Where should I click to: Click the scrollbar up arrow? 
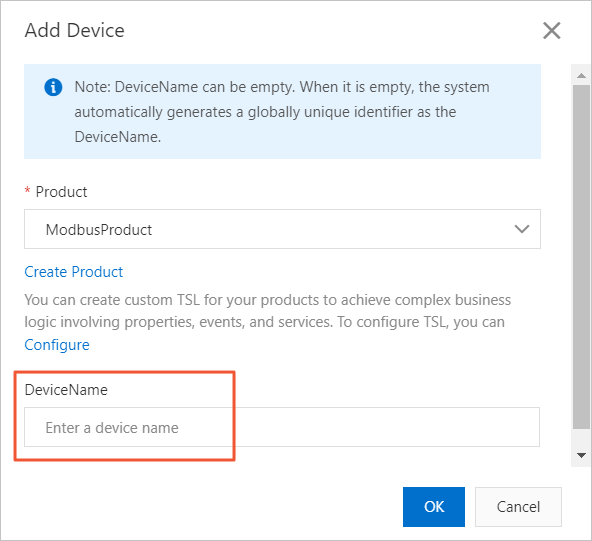pos(581,76)
